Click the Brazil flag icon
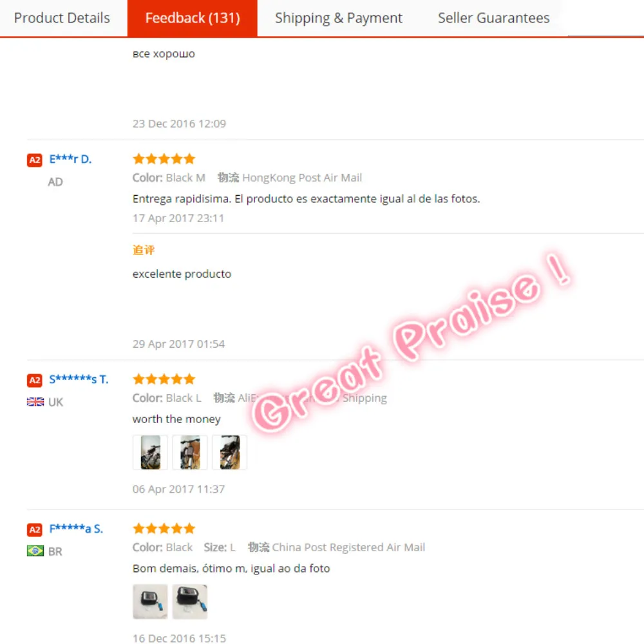Image resolution: width=644 pixels, height=644 pixels. point(35,551)
